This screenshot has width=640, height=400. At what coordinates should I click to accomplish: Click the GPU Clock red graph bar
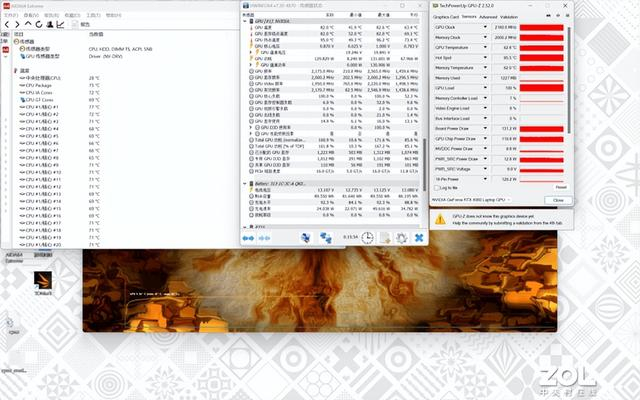click(541, 28)
